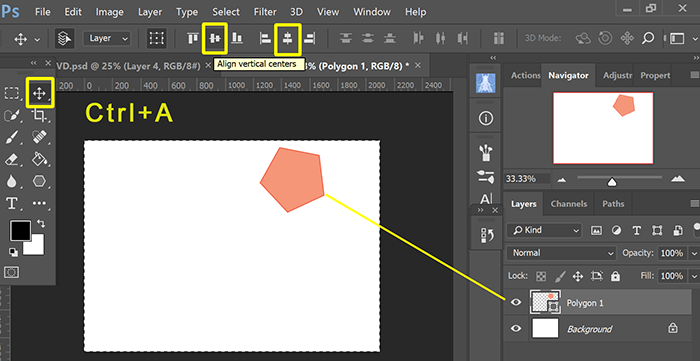Open the Character panel icon
700x361 pixels.
pos(486,199)
